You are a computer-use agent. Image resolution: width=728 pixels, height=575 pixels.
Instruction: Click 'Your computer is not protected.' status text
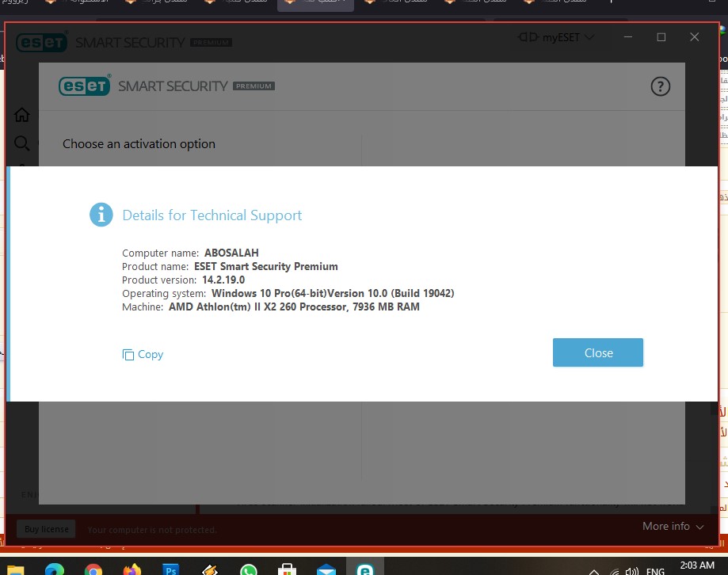coord(152,530)
